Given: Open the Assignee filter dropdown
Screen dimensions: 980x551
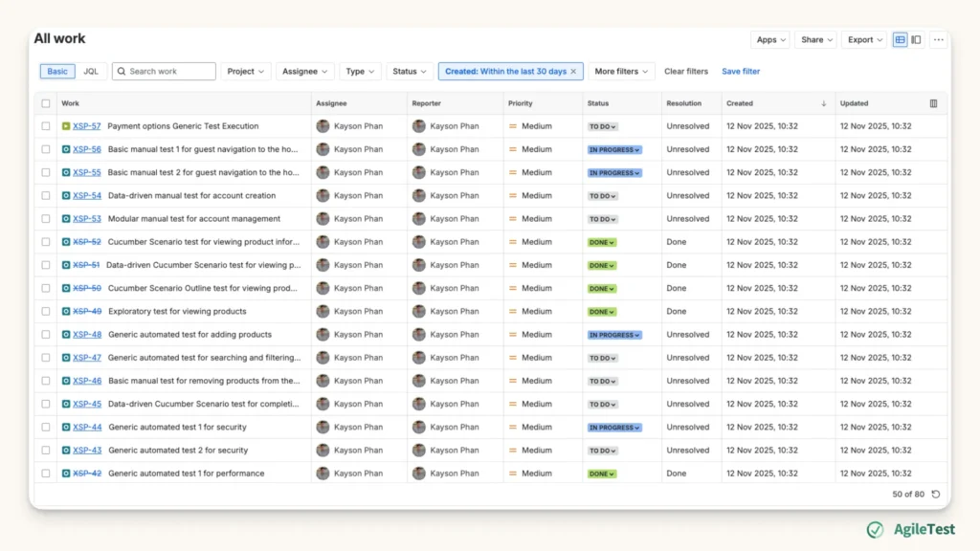Looking at the screenshot, I should pyautogui.click(x=305, y=72).
